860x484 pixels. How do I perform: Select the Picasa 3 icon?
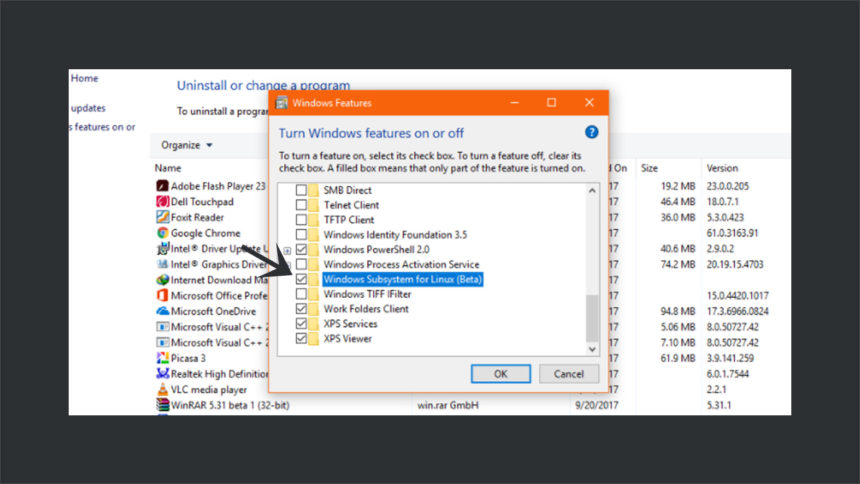(162, 358)
